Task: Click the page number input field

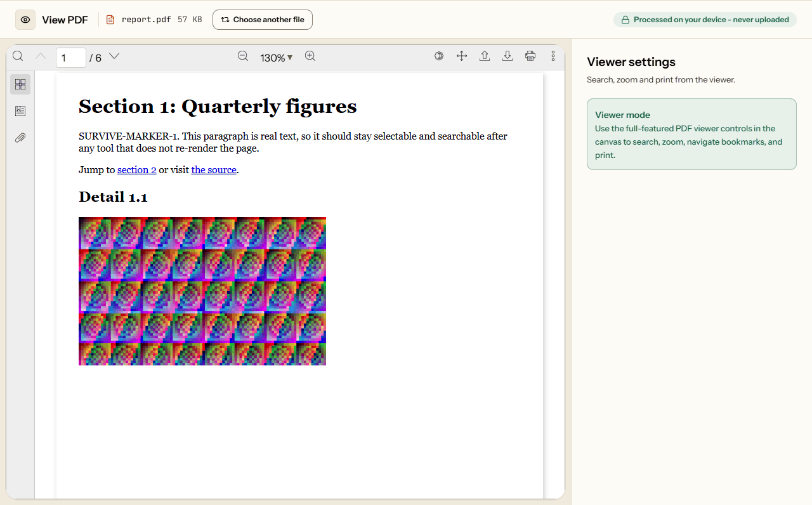Action: click(71, 58)
